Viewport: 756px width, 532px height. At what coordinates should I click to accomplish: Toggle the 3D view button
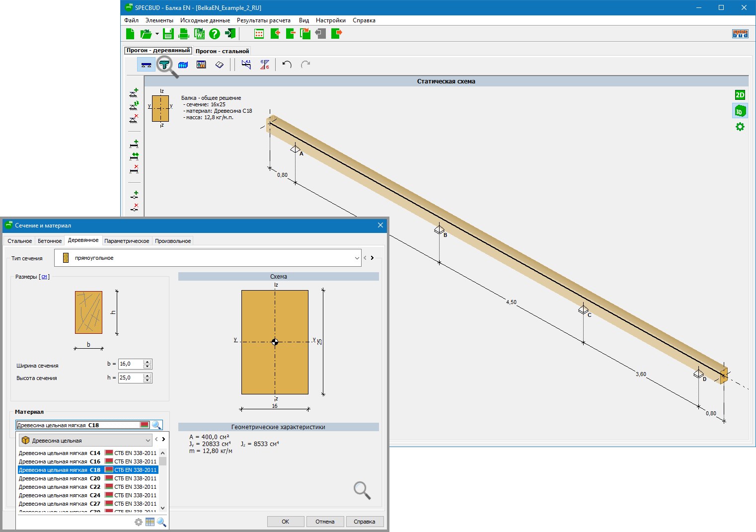coord(740,111)
